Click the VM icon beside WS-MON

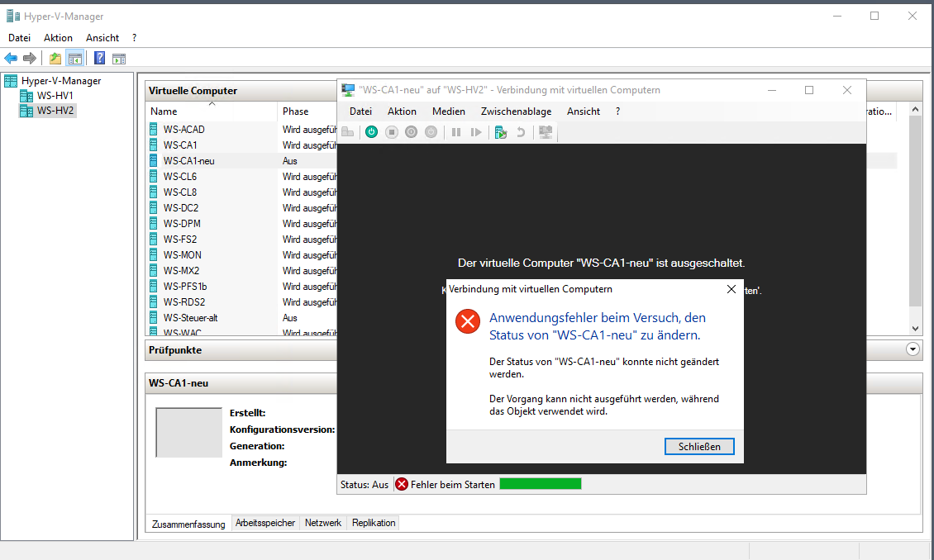[154, 254]
